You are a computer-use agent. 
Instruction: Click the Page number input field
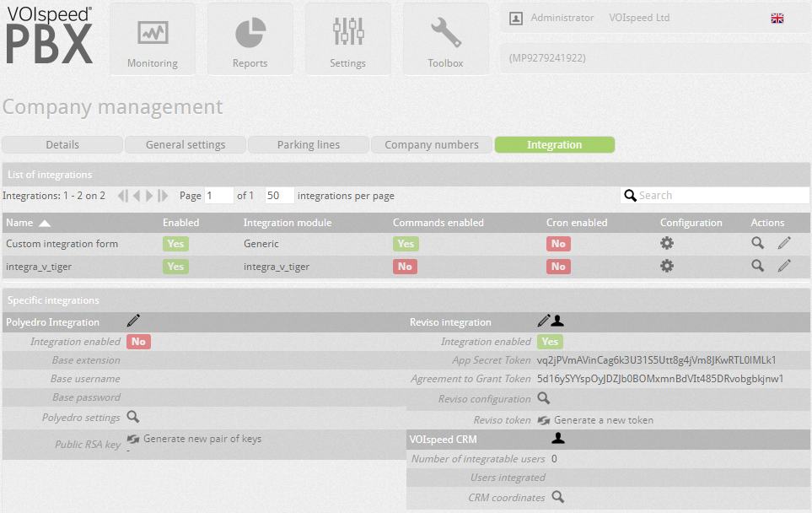click(x=219, y=196)
